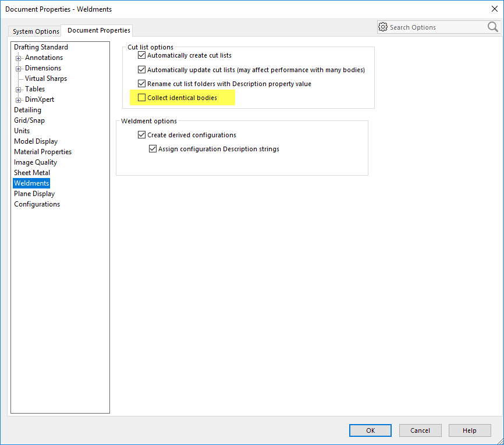
Task: Select Dimensions in the tree
Action: (x=43, y=68)
